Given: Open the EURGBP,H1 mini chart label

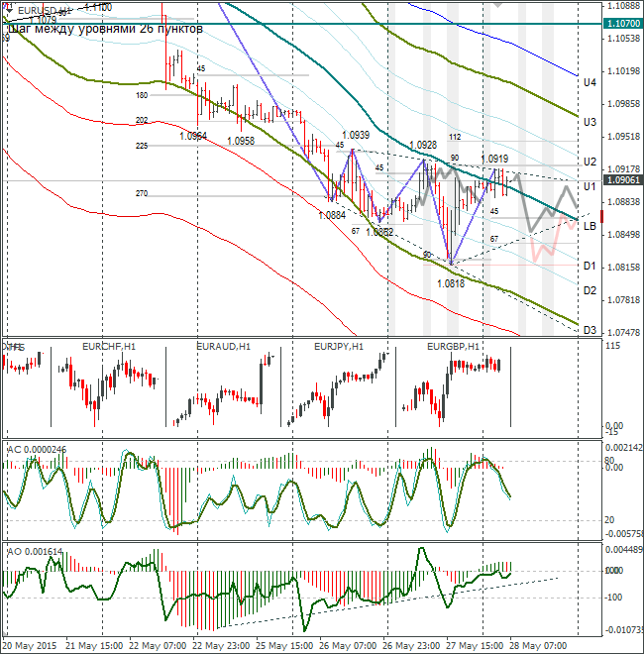Looking at the screenshot, I should (x=453, y=346).
